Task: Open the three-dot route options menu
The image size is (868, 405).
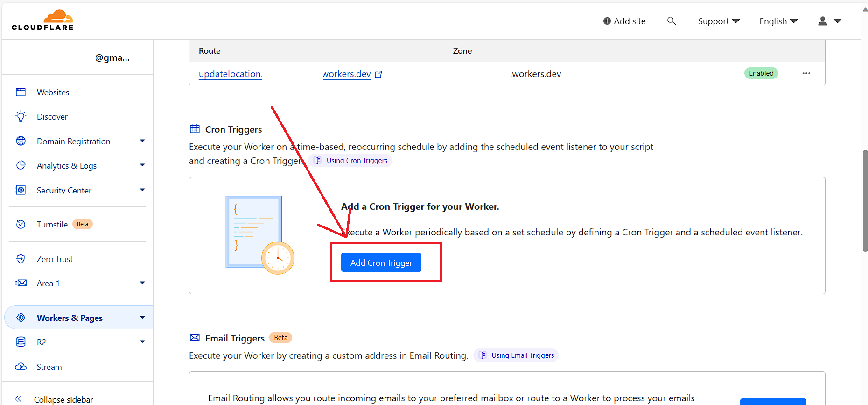Action: [x=806, y=73]
